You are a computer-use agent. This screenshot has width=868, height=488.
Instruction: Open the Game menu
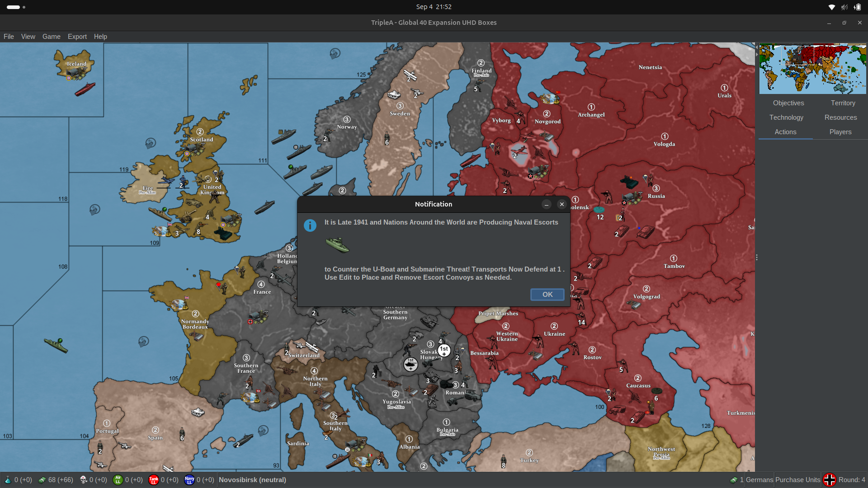coord(51,37)
